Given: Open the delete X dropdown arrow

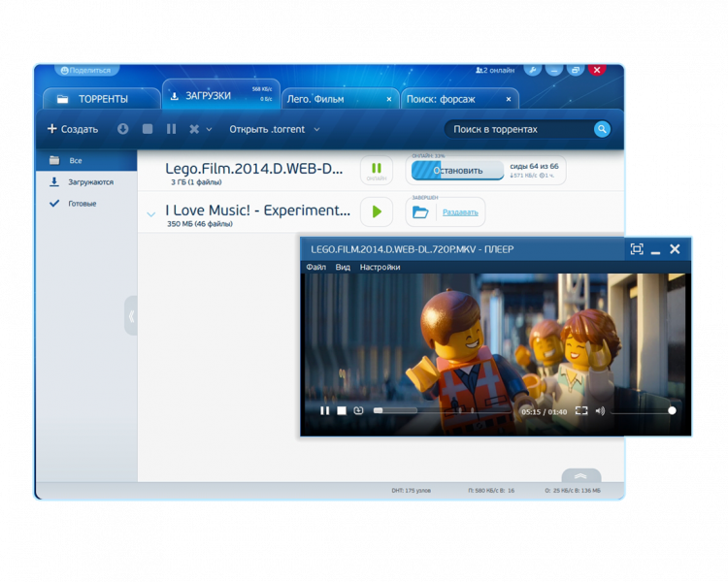Looking at the screenshot, I should tap(209, 130).
